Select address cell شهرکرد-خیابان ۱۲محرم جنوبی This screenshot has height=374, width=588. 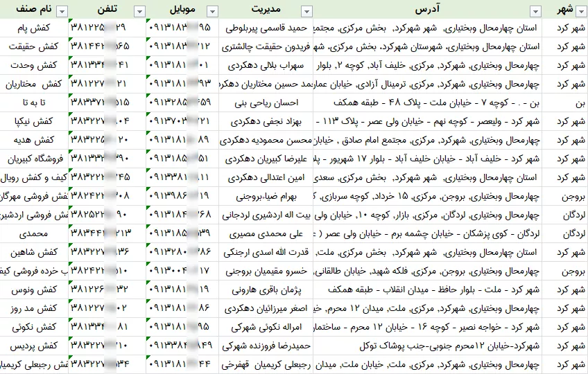point(428,346)
